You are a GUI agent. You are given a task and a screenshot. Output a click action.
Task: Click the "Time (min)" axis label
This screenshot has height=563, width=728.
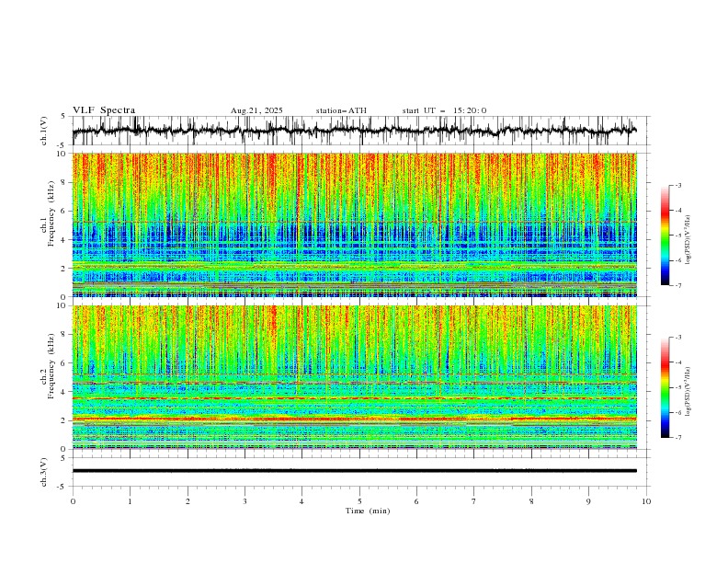click(x=368, y=511)
